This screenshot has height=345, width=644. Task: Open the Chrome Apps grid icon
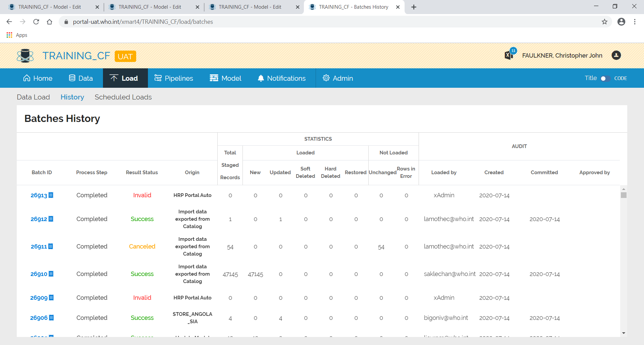coord(9,35)
